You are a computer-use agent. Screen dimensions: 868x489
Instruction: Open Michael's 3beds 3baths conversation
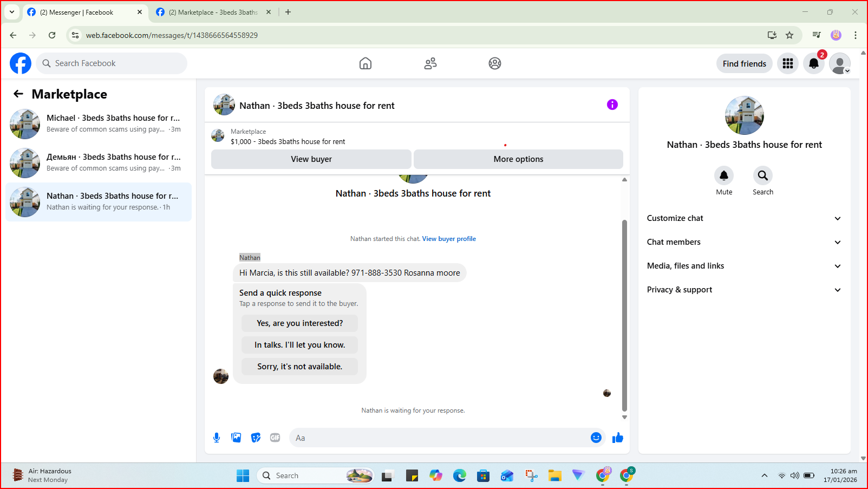(x=99, y=123)
